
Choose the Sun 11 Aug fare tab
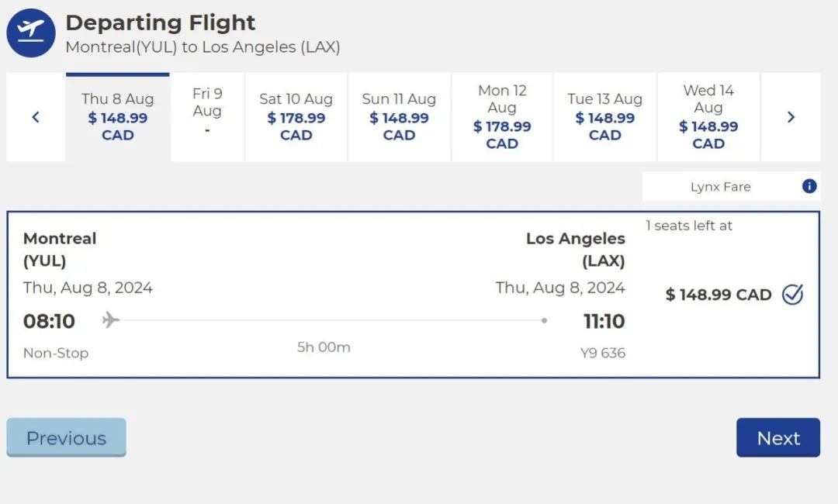(400, 117)
